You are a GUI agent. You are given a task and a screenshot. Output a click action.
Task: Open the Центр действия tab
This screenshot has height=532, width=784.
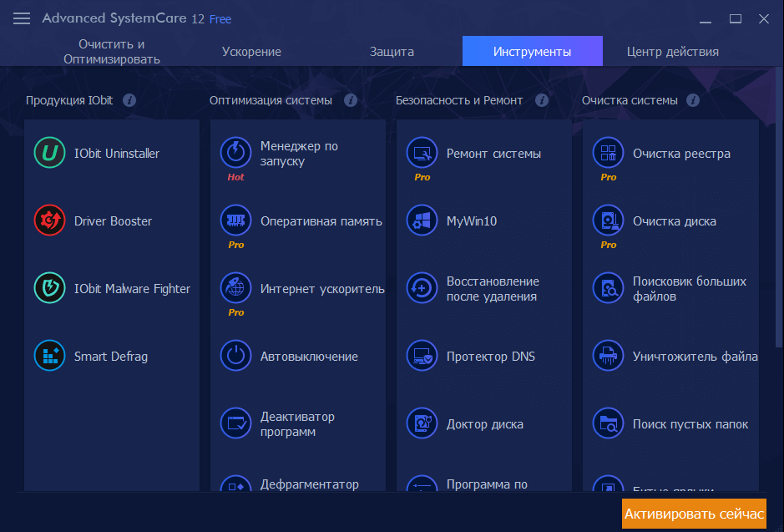[x=672, y=52]
